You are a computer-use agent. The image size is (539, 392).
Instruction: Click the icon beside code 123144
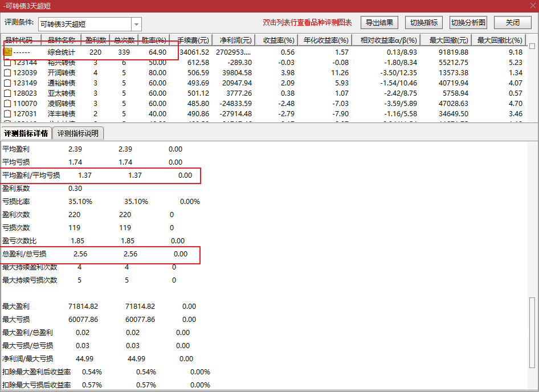click(7, 63)
